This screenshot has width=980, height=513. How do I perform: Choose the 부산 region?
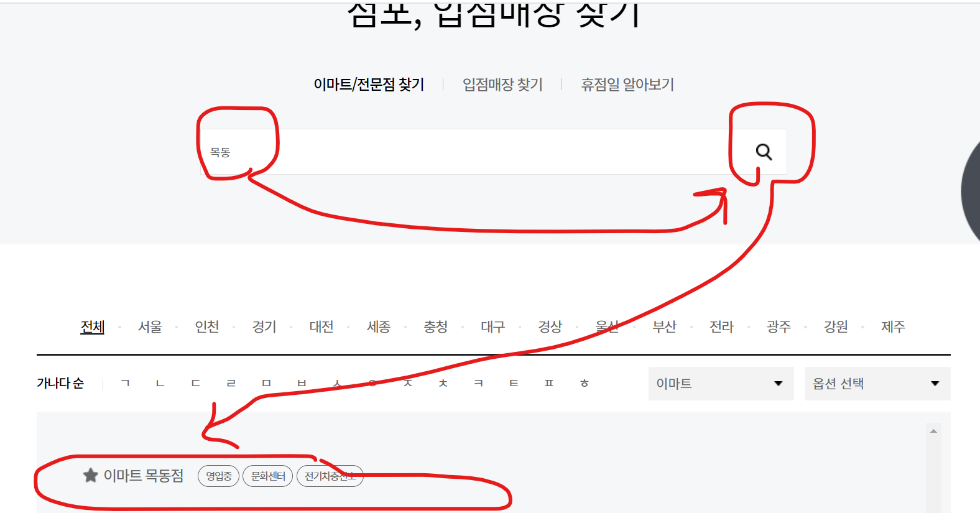click(x=665, y=326)
